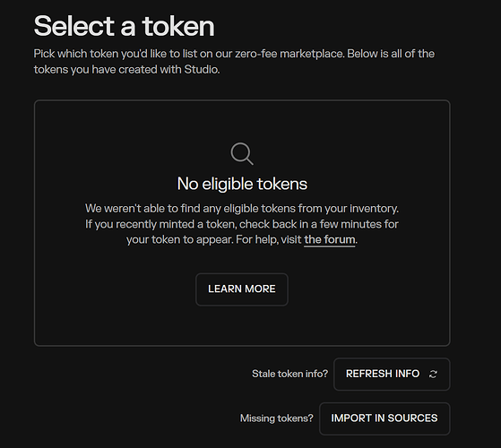Viewport: 501px width, 448px height.
Task: Click the IMPORT IN SOURCES button
Action: click(x=384, y=418)
